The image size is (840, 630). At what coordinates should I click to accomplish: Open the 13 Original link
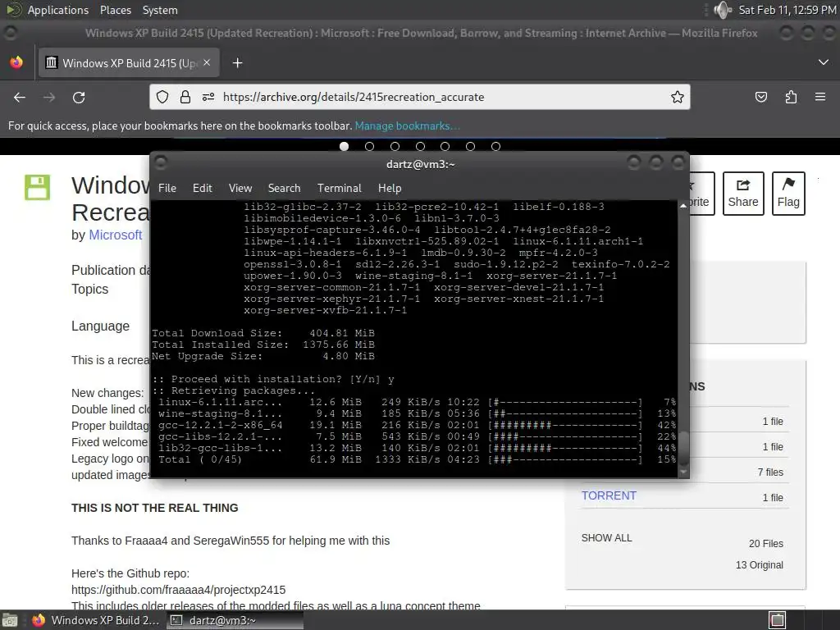[x=759, y=565]
